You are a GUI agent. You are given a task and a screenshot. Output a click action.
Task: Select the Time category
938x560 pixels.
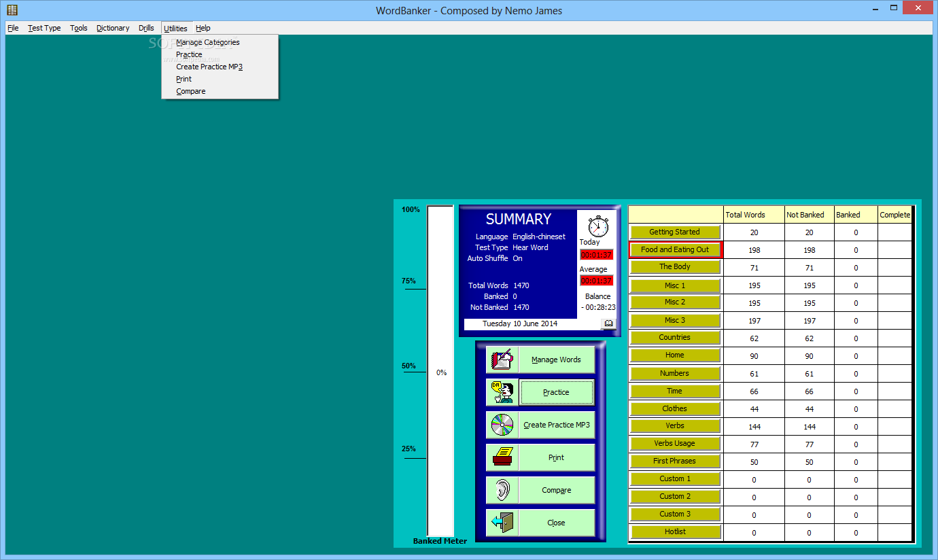[675, 391]
